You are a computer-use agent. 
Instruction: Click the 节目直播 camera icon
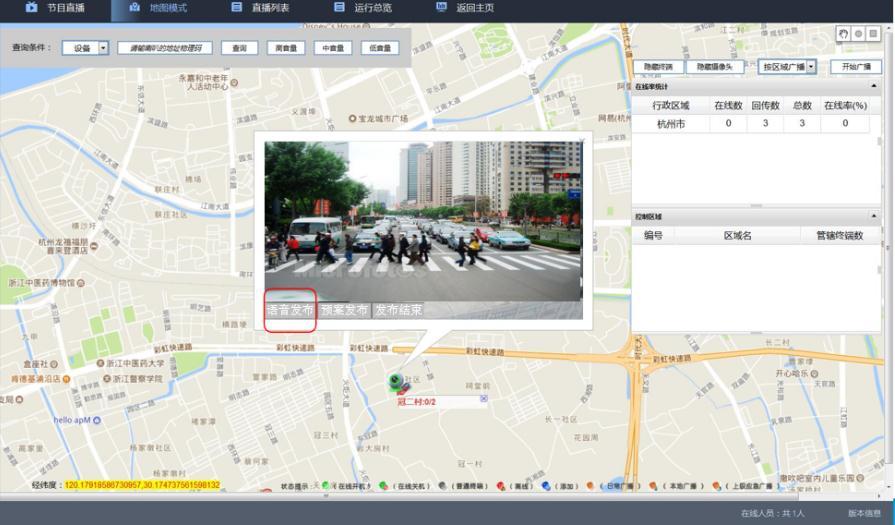pos(31,7)
